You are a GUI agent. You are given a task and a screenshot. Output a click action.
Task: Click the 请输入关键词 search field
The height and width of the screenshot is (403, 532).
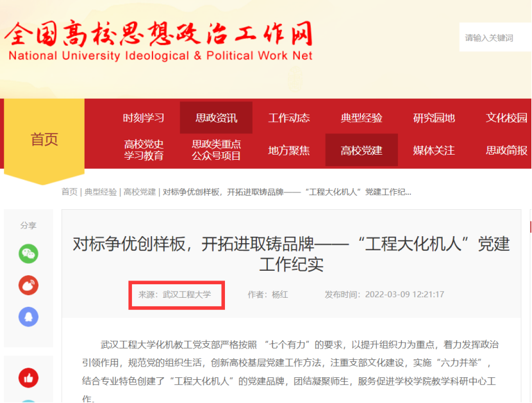pyautogui.click(x=495, y=37)
